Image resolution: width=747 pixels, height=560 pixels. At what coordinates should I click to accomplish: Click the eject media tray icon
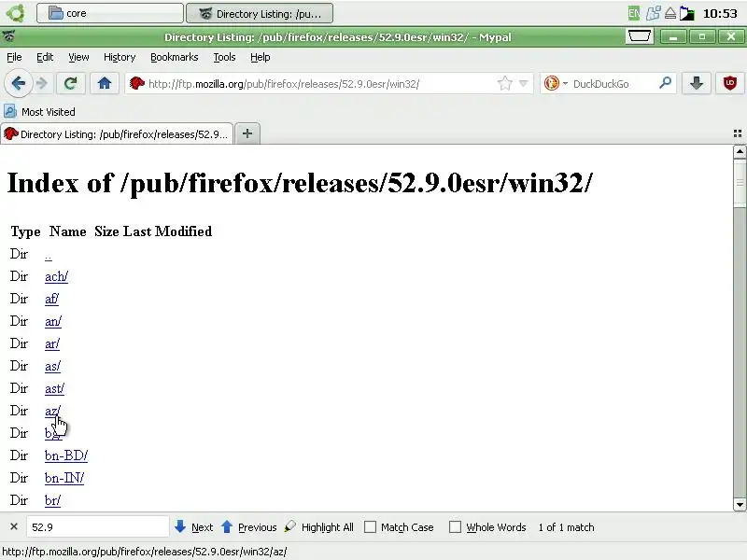point(670,13)
